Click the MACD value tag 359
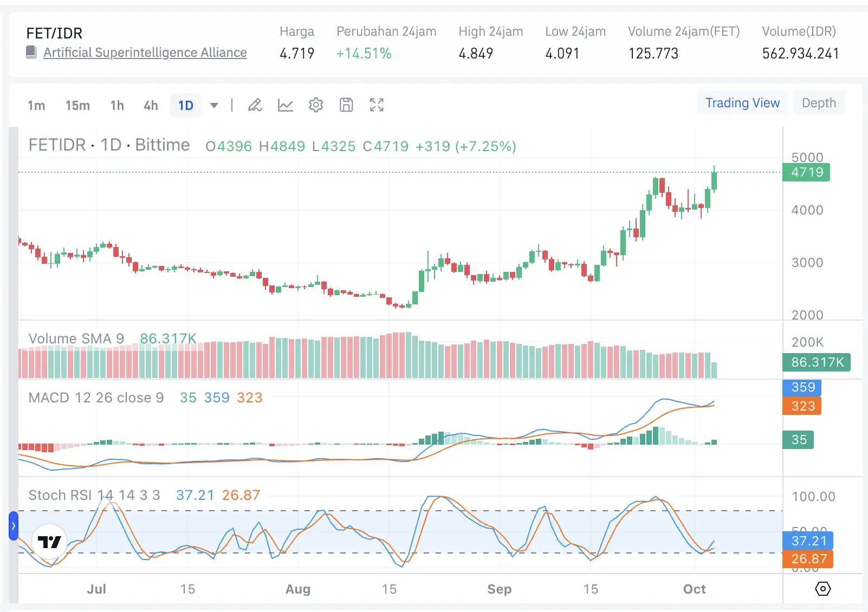This screenshot has width=868, height=612. [x=802, y=387]
